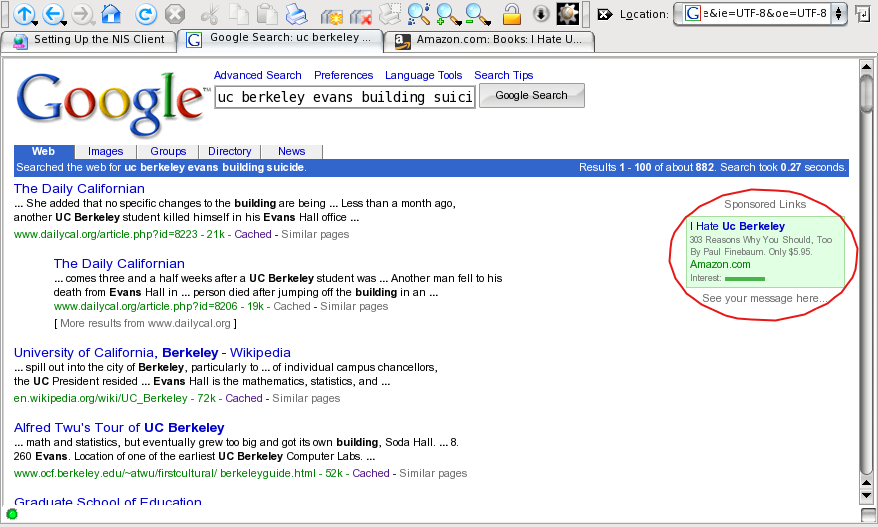The width and height of the screenshot is (878, 527).
Task: Select the Google Search: uc berkeley tab
Action: pyautogui.click(x=280, y=40)
